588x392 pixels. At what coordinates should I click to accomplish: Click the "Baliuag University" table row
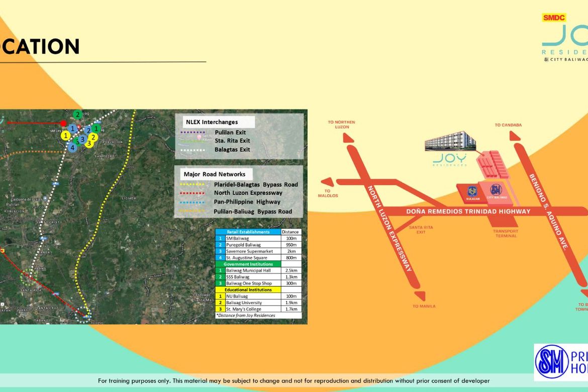click(x=258, y=303)
